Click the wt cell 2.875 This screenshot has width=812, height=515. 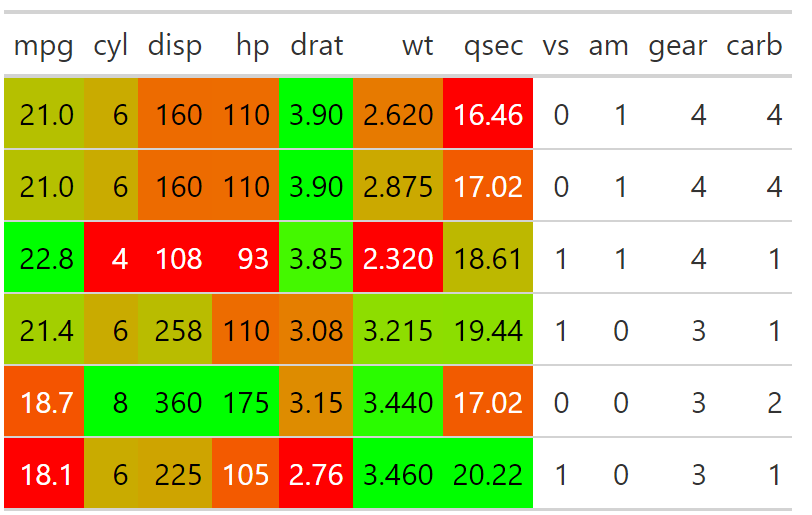pos(398,185)
